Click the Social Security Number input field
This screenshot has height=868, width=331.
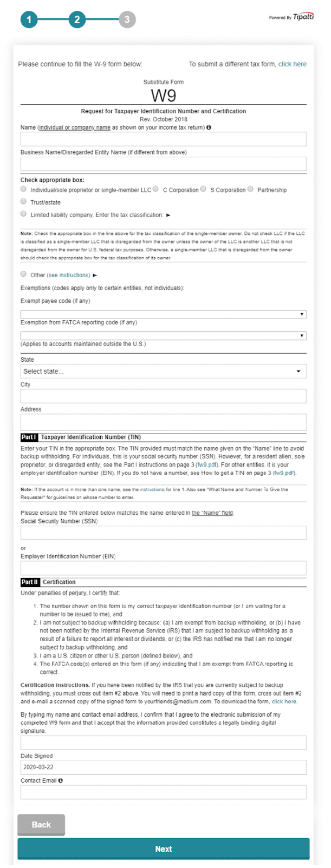click(x=163, y=533)
